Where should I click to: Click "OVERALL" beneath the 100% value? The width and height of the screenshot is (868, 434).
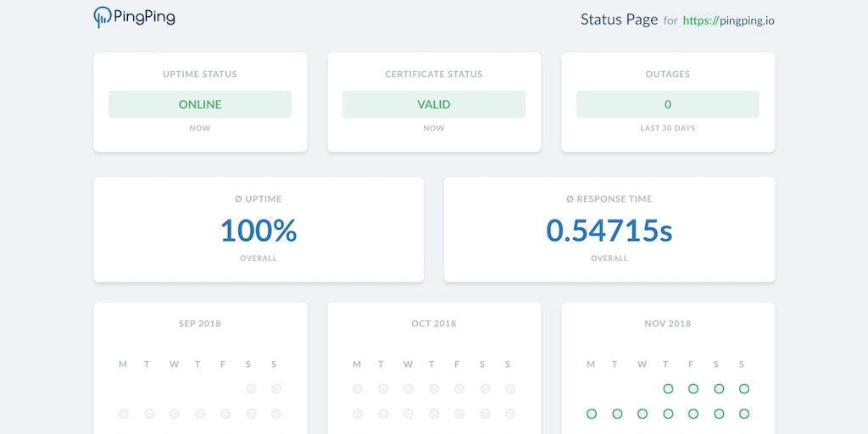pyautogui.click(x=259, y=258)
